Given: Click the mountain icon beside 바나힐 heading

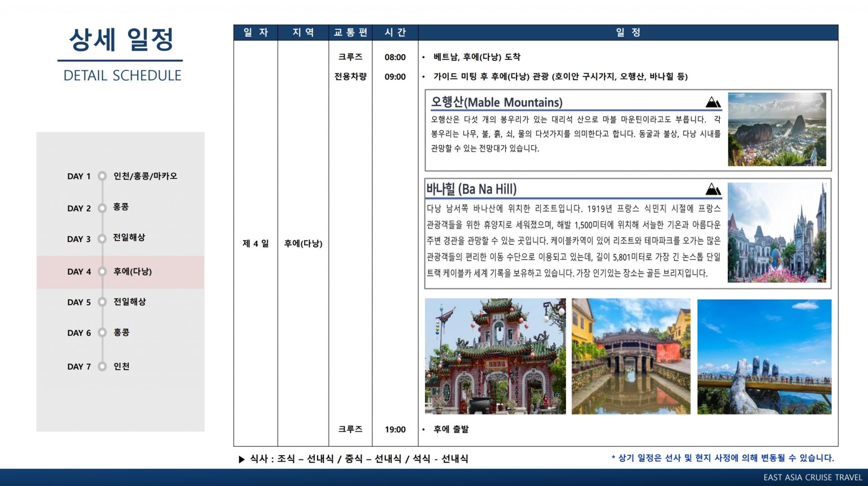Looking at the screenshot, I should click(x=713, y=189).
